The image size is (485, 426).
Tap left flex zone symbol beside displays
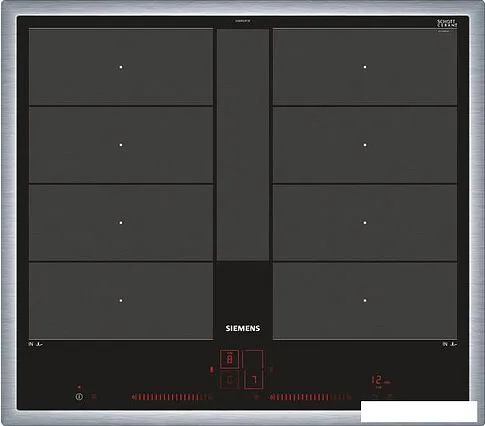click(211, 369)
